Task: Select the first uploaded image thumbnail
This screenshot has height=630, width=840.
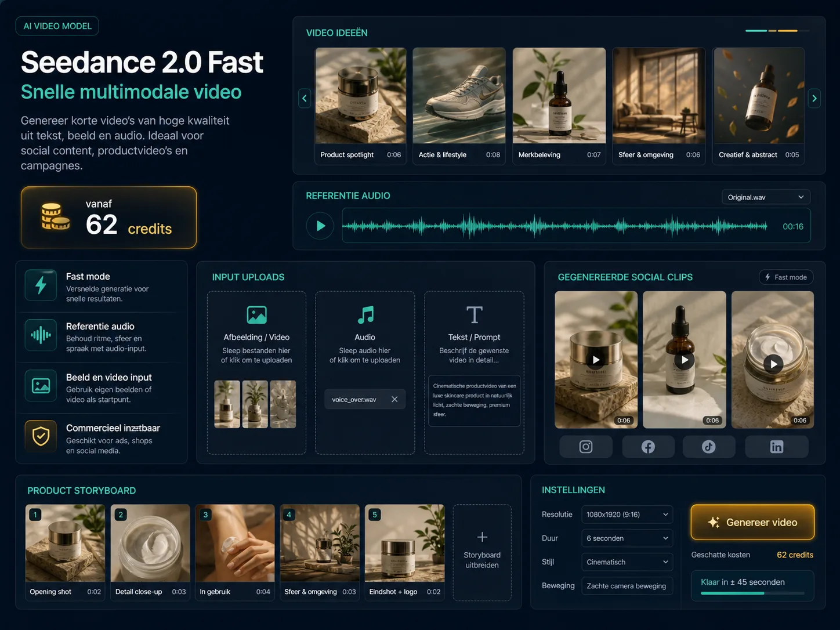Action: [227, 404]
